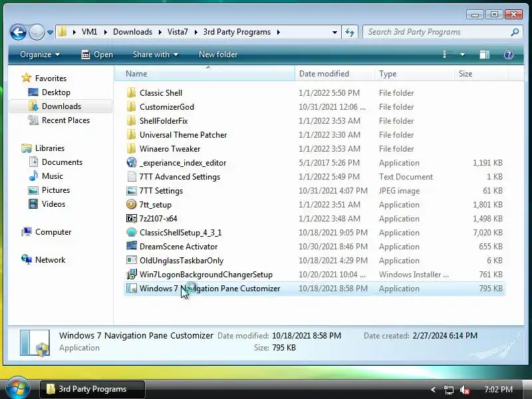Sort by Date modified column header
This screenshot has width=532, height=399.
tap(335, 74)
